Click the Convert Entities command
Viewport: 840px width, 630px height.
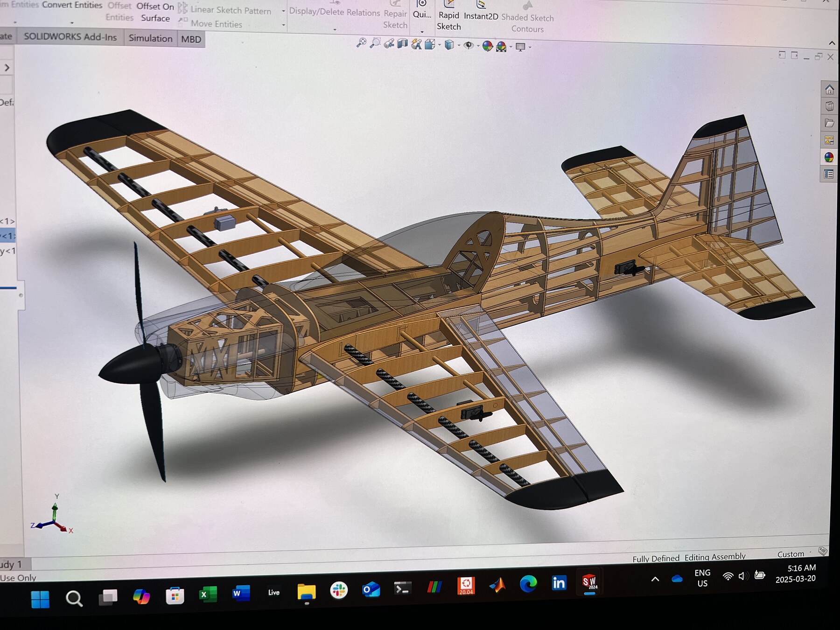click(72, 5)
